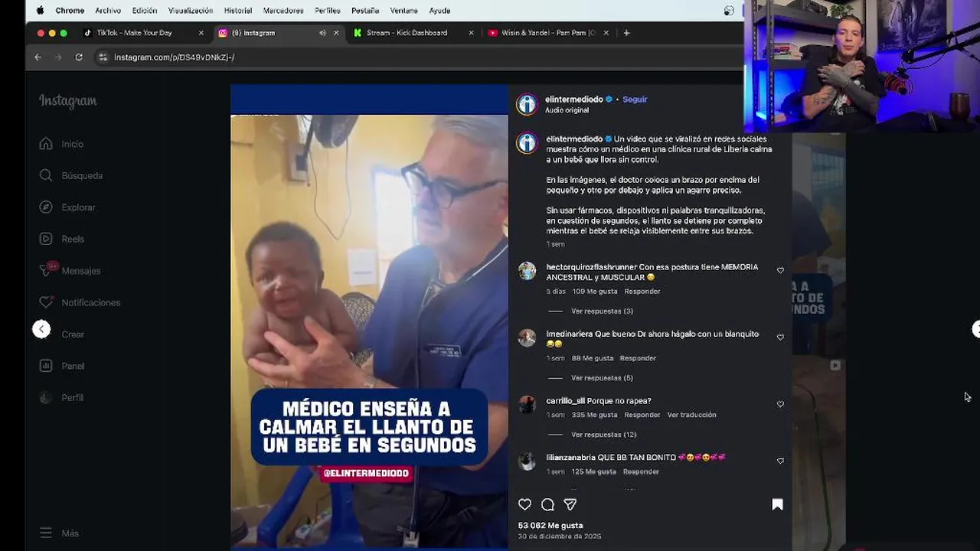Share the post with paper plane icon
The image size is (980, 551).
point(570,504)
